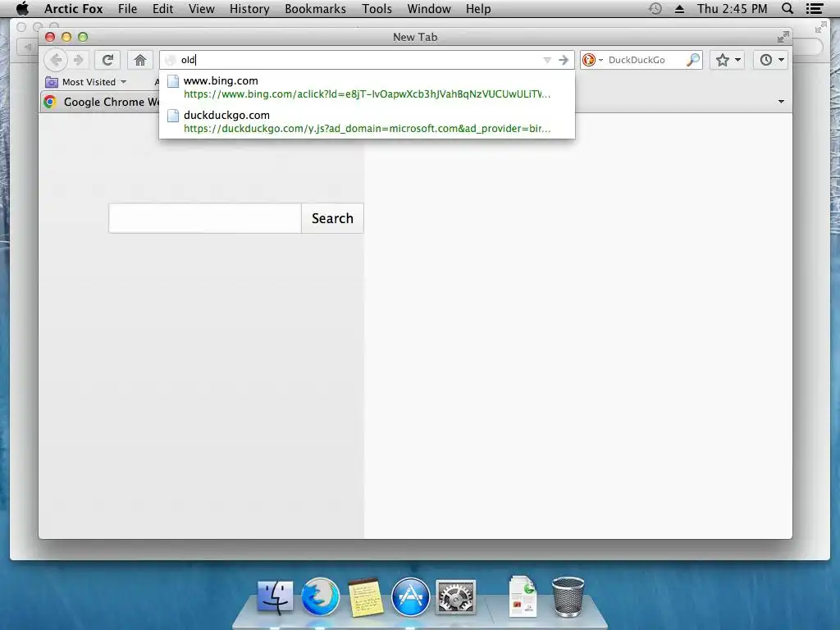Click the Bookmarks star toolbar button
The height and width of the screenshot is (630, 840).
(722, 60)
